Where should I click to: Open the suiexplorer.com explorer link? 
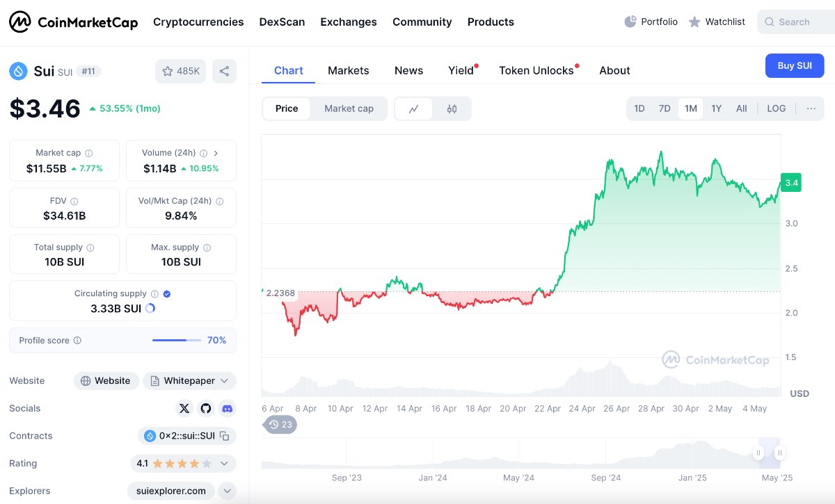pyautogui.click(x=171, y=491)
